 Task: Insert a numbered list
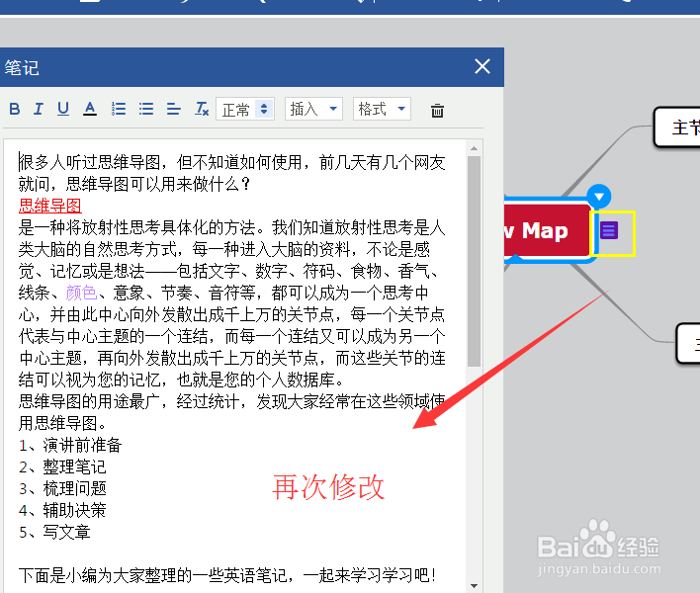(x=119, y=109)
